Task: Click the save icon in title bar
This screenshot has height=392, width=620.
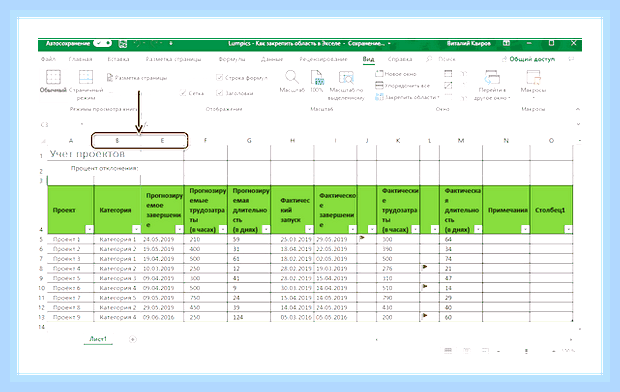Action: coord(123,44)
